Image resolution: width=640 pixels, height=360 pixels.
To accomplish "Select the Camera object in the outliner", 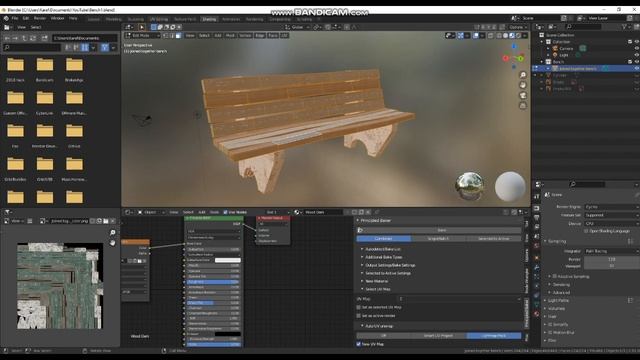I will pos(566,48).
